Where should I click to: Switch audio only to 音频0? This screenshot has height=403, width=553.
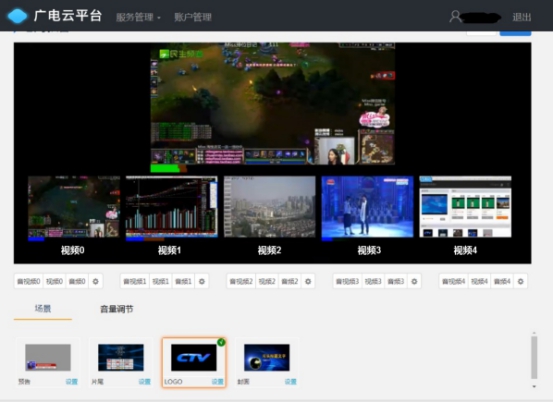coord(77,281)
